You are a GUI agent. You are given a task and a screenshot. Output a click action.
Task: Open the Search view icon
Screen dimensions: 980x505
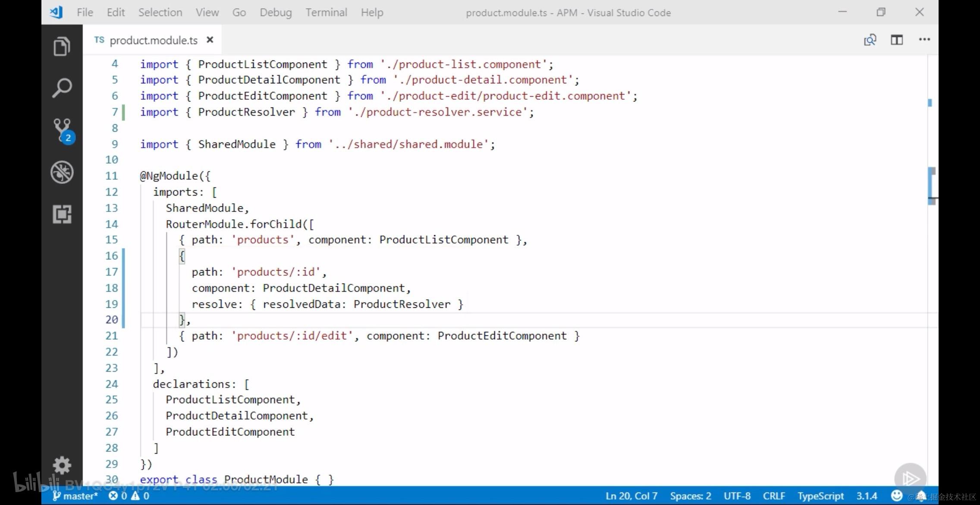click(62, 88)
